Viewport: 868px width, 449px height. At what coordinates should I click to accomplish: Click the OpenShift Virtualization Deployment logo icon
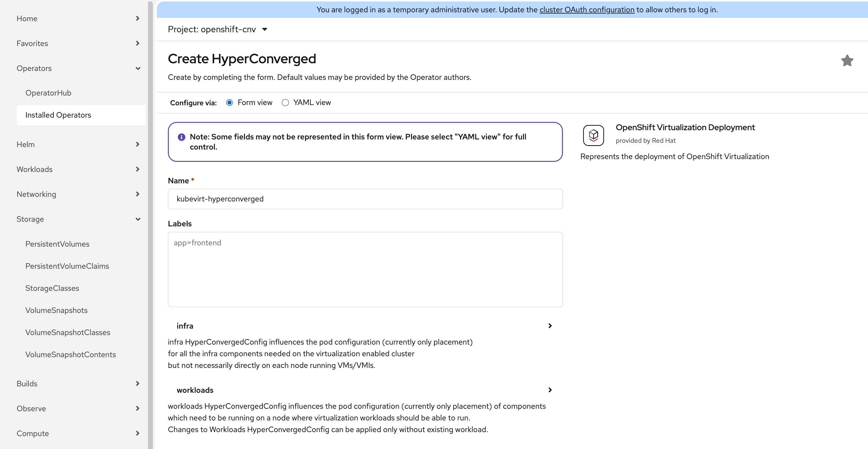click(593, 135)
